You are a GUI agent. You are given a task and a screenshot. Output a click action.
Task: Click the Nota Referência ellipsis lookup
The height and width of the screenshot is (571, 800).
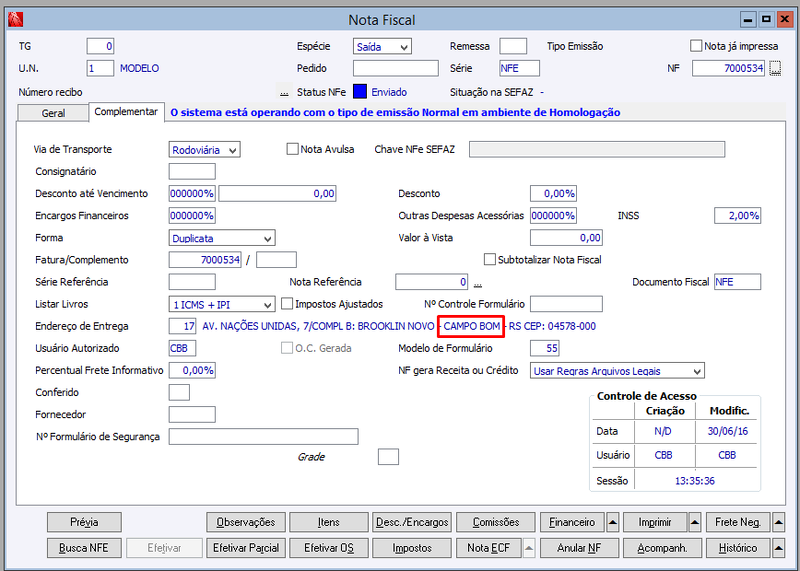click(x=478, y=282)
